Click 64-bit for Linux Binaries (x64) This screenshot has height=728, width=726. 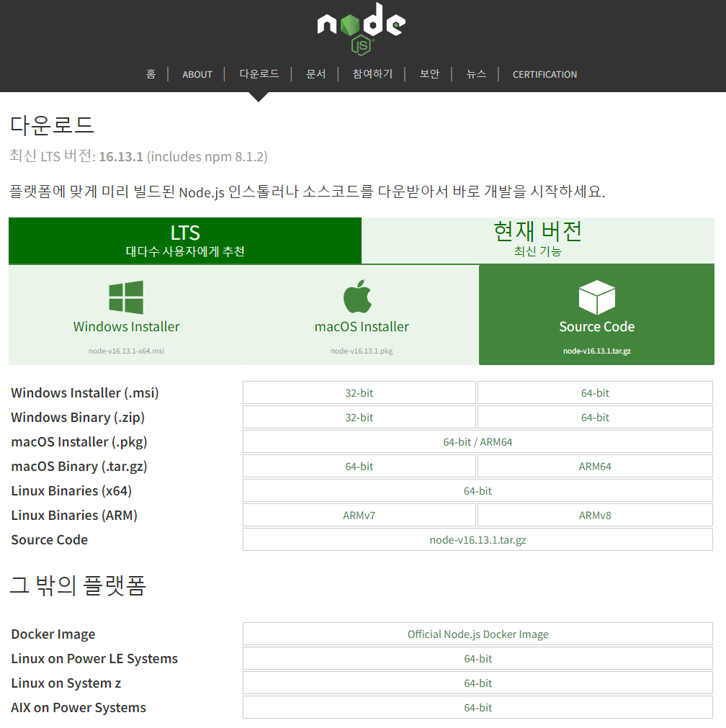[x=478, y=491]
